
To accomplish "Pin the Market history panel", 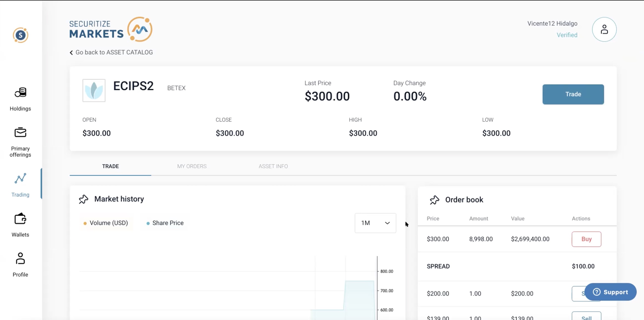I will [x=83, y=199].
